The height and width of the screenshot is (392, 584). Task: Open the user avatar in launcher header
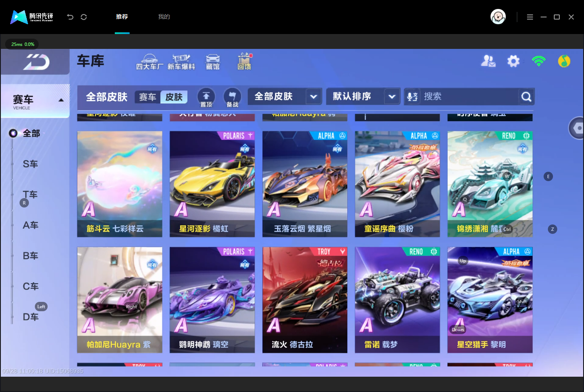498,17
